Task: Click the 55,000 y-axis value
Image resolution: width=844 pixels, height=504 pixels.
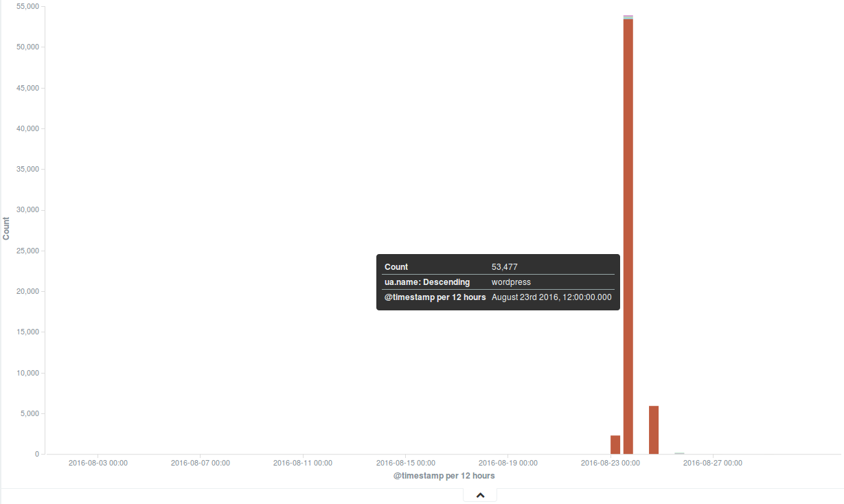Action: click(27, 6)
